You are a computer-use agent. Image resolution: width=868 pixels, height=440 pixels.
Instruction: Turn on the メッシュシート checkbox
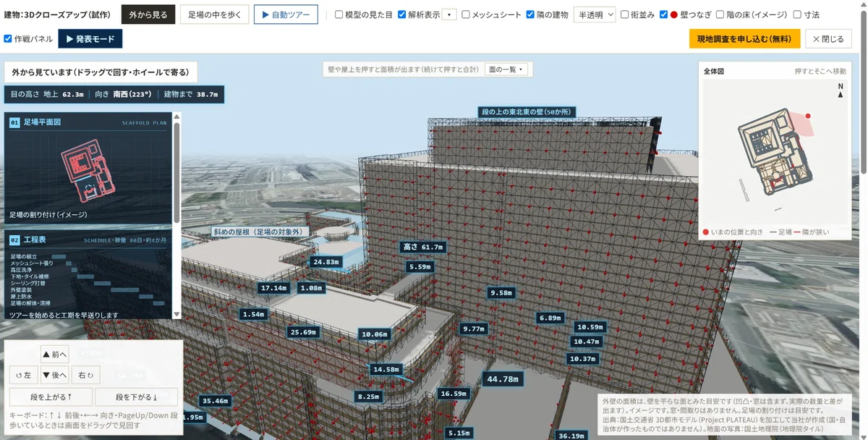tap(466, 14)
